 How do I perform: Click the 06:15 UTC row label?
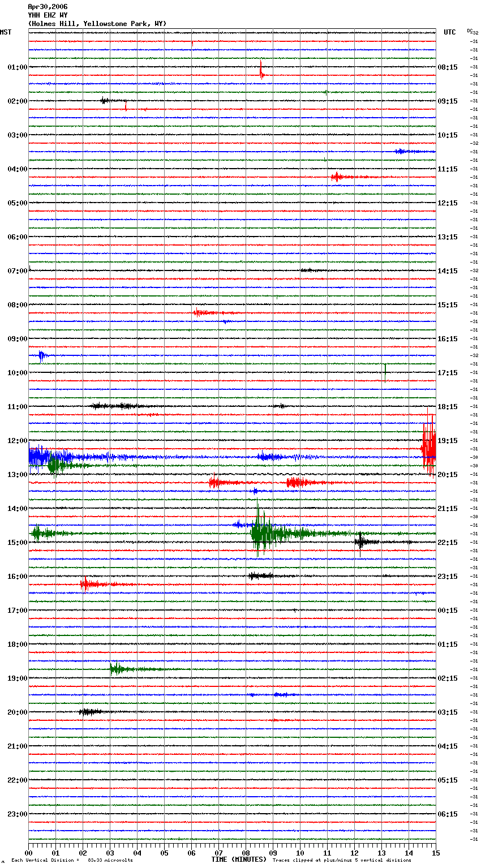[448, 814]
